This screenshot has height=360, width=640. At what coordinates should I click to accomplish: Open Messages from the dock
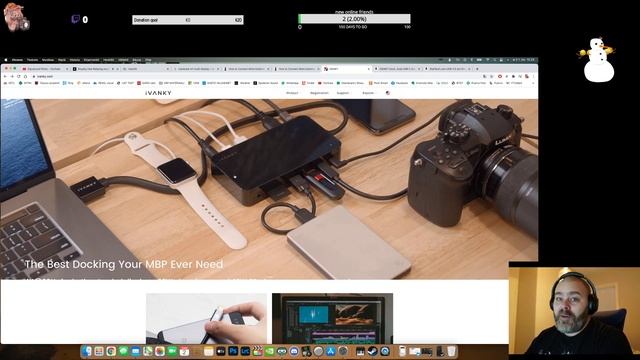[123, 351]
